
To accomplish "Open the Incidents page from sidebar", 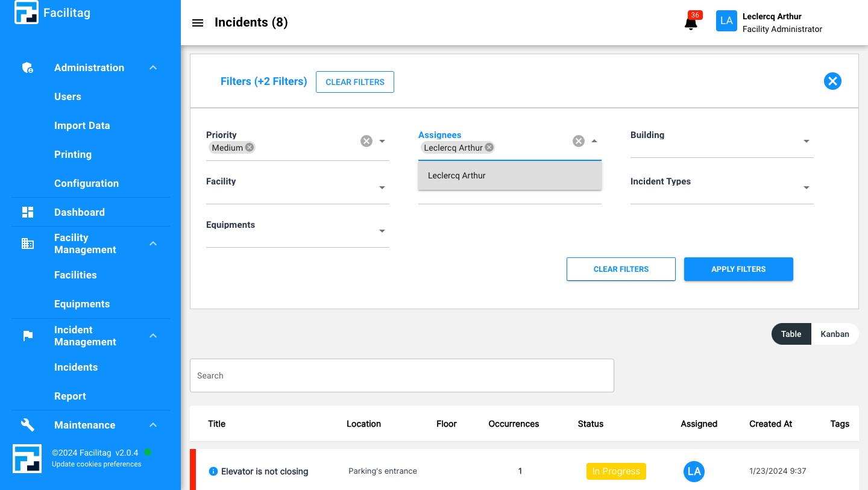I will click(x=76, y=367).
